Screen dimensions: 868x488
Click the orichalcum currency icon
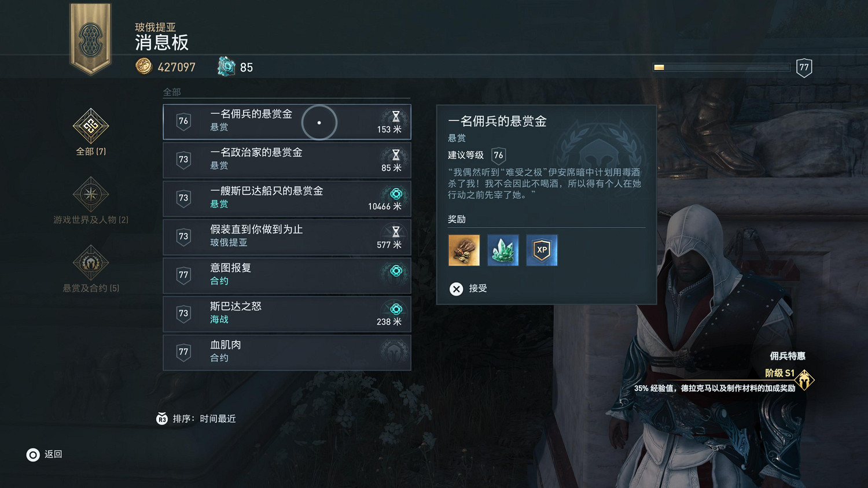tap(226, 66)
